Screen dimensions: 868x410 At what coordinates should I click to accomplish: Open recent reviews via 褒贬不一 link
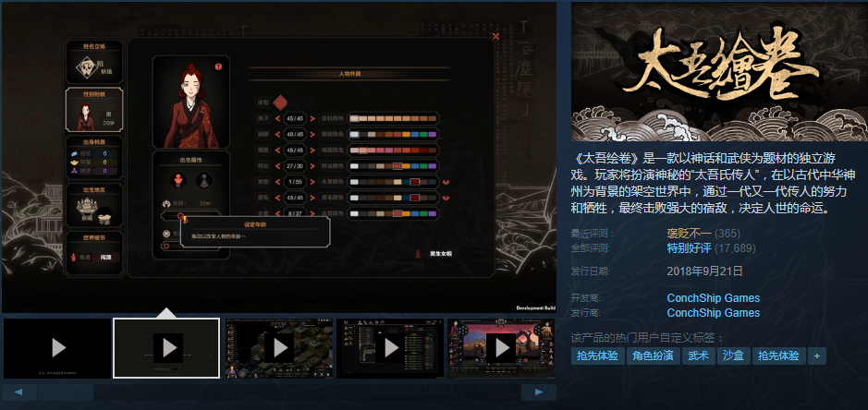click(690, 234)
